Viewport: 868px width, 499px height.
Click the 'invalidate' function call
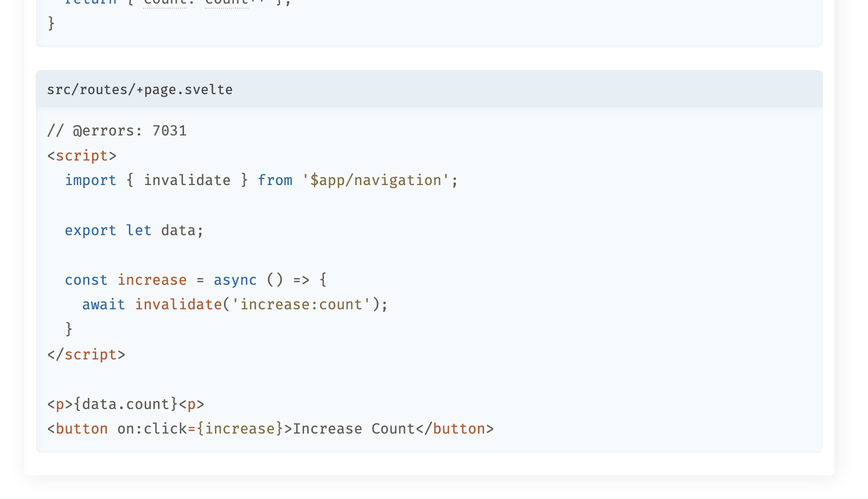point(178,305)
